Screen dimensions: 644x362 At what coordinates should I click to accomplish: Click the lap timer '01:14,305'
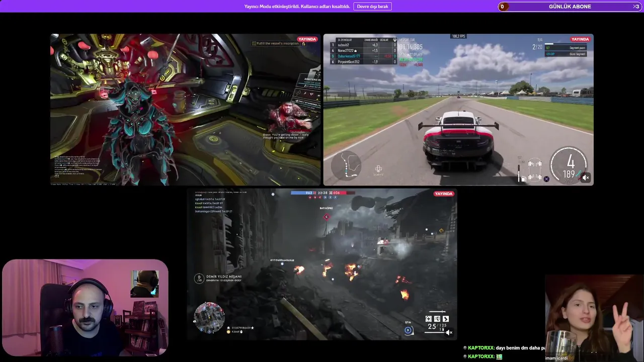[x=412, y=47]
